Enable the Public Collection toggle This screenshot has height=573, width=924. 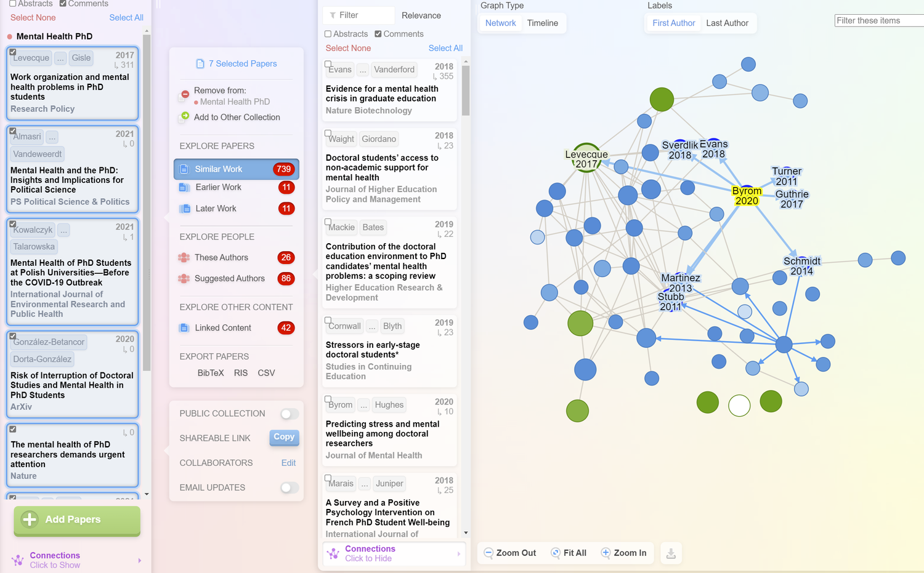click(x=290, y=414)
